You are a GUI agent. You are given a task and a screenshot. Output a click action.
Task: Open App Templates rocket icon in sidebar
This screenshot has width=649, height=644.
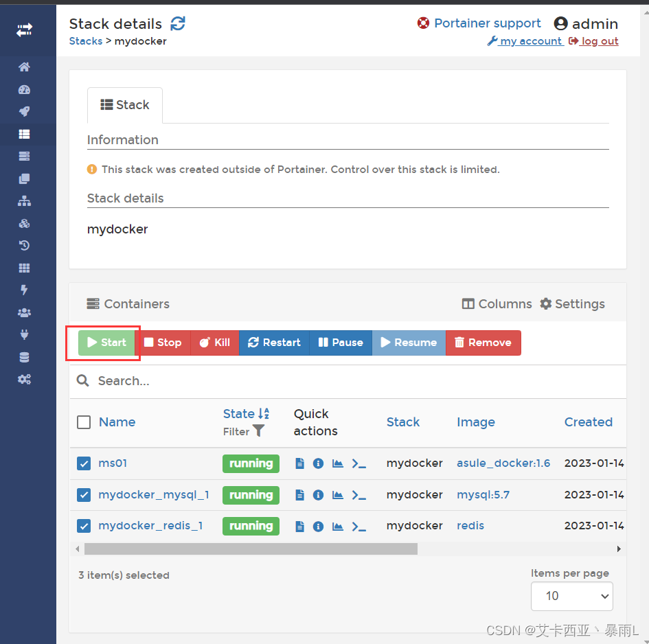point(25,111)
